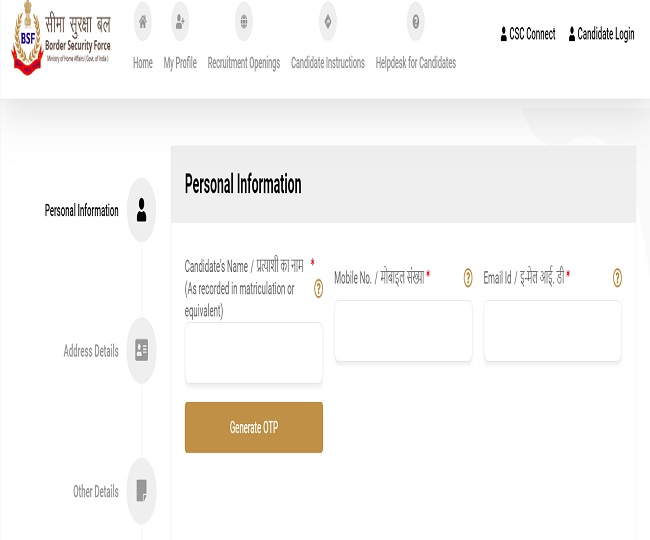This screenshot has width=650, height=540.
Task: Select the Candidate Instructions icon
Action: point(327,22)
